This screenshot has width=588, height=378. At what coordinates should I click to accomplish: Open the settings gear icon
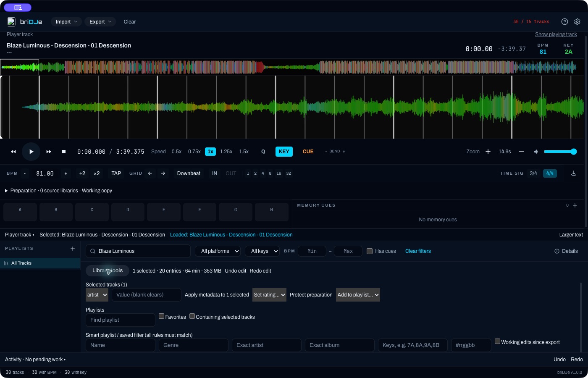[577, 22]
